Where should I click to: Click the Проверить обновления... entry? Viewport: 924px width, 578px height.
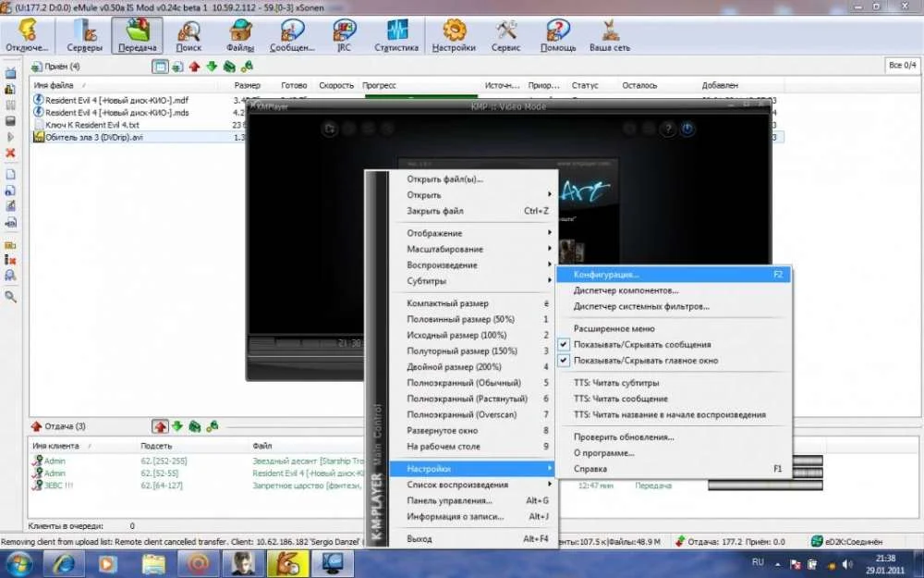pyautogui.click(x=623, y=437)
